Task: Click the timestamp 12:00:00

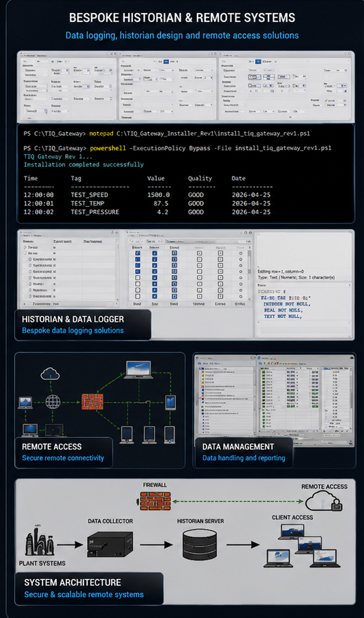Action: 39,195
